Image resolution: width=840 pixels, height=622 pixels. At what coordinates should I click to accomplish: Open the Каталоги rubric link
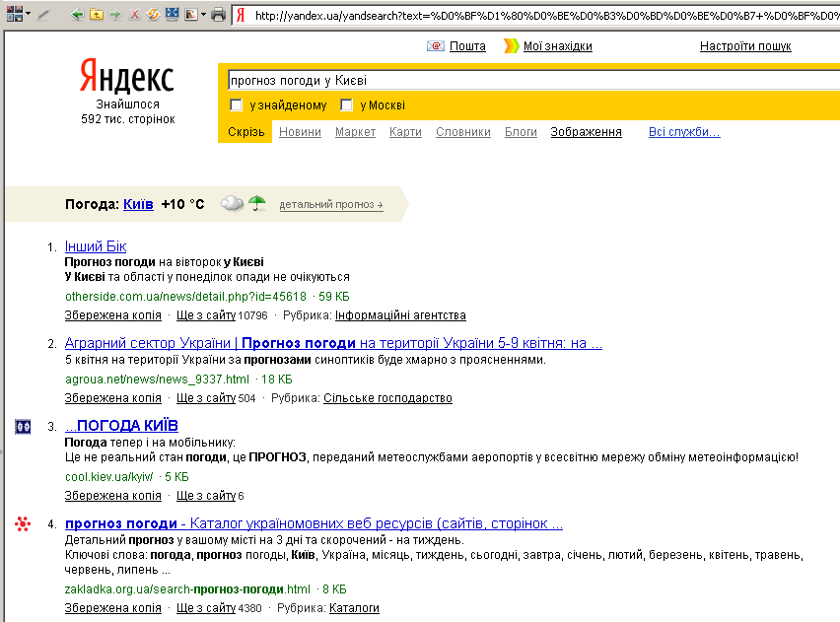(x=354, y=608)
